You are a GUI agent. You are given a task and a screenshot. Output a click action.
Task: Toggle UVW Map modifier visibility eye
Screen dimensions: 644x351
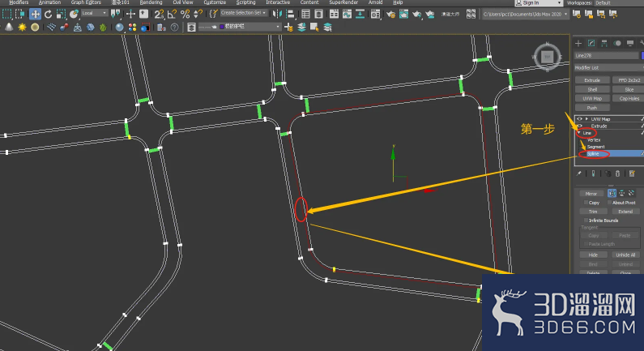coord(579,119)
